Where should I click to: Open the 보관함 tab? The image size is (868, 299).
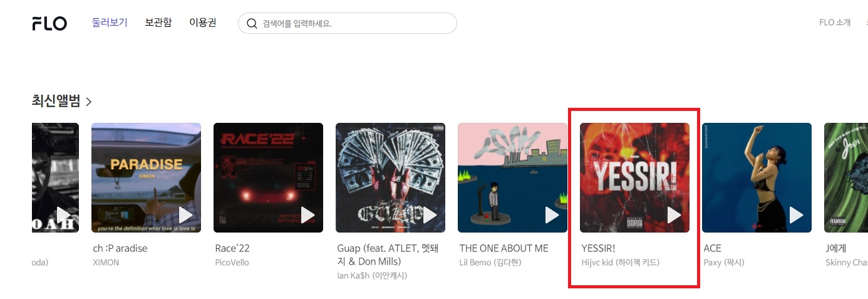click(x=158, y=23)
